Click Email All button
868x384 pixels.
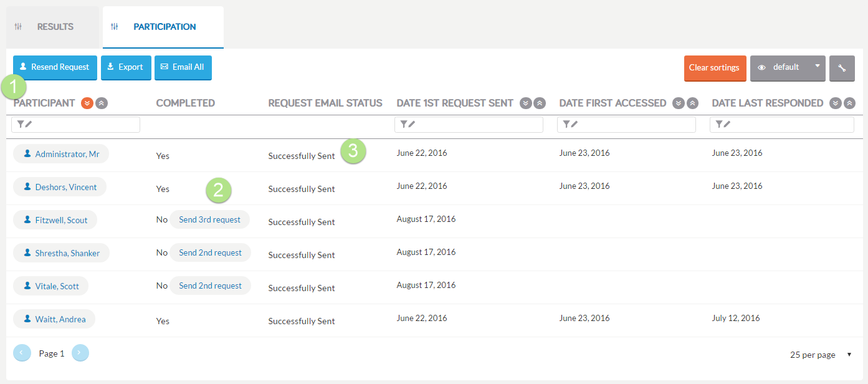pyautogui.click(x=183, y=67)
